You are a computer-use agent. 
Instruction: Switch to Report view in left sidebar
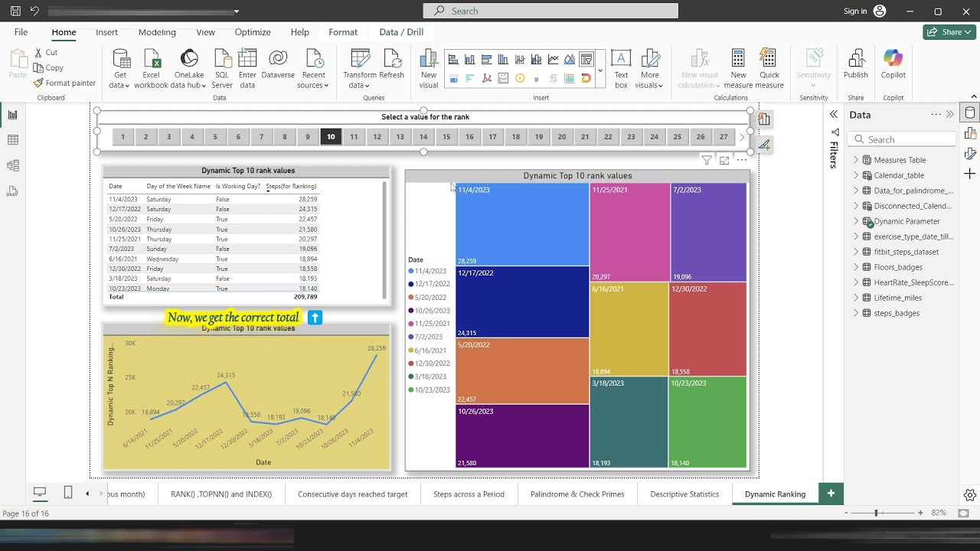click(12, 115)
